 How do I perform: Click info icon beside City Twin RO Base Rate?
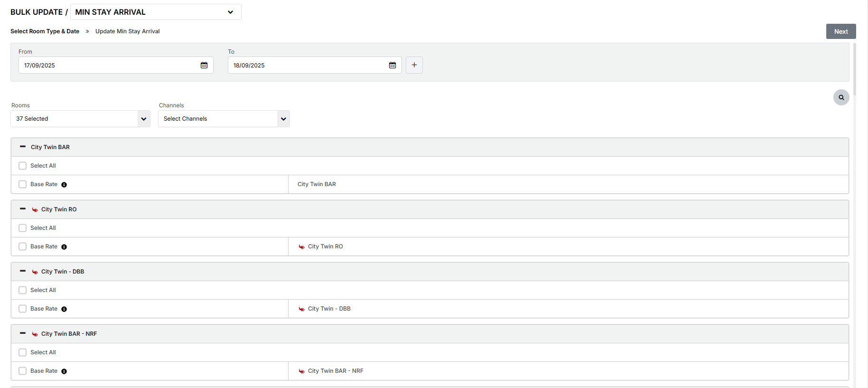click(x=64, y=247)
